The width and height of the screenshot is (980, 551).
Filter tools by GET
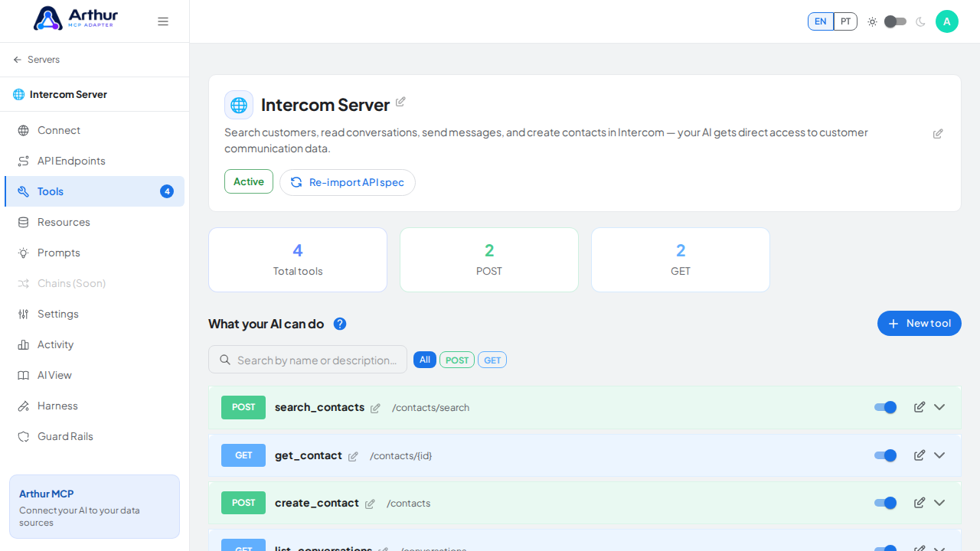[x=492, y=360]
